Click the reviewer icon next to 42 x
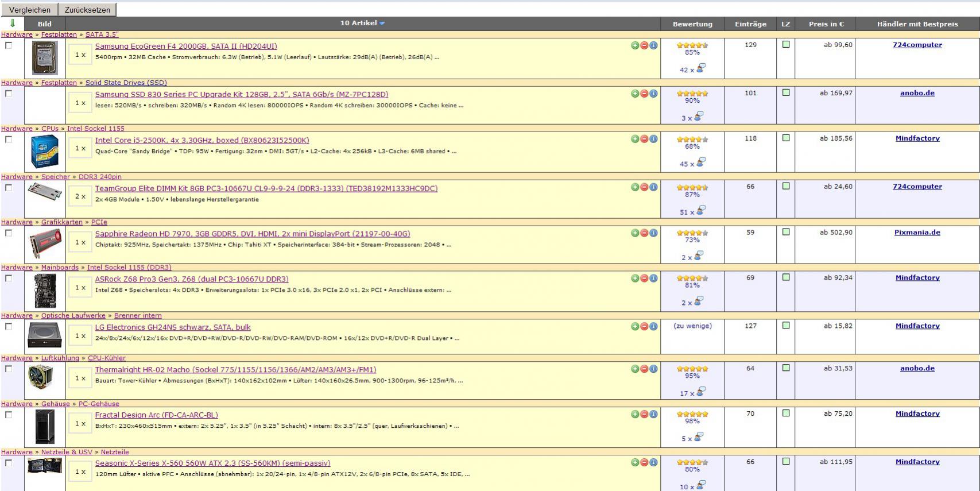The height and width of the screenshot is (491, 980). point(700,68)
